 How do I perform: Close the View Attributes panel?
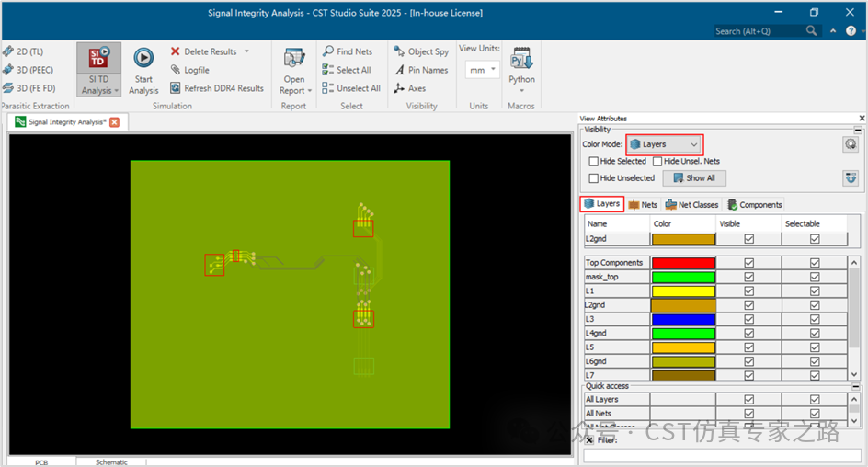click(862, 118)
